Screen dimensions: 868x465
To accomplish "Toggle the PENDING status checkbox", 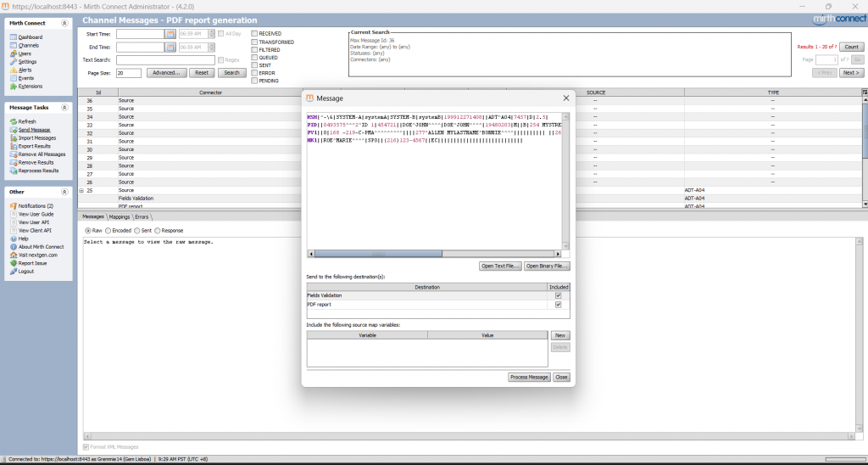I will (x=254, y=81).
